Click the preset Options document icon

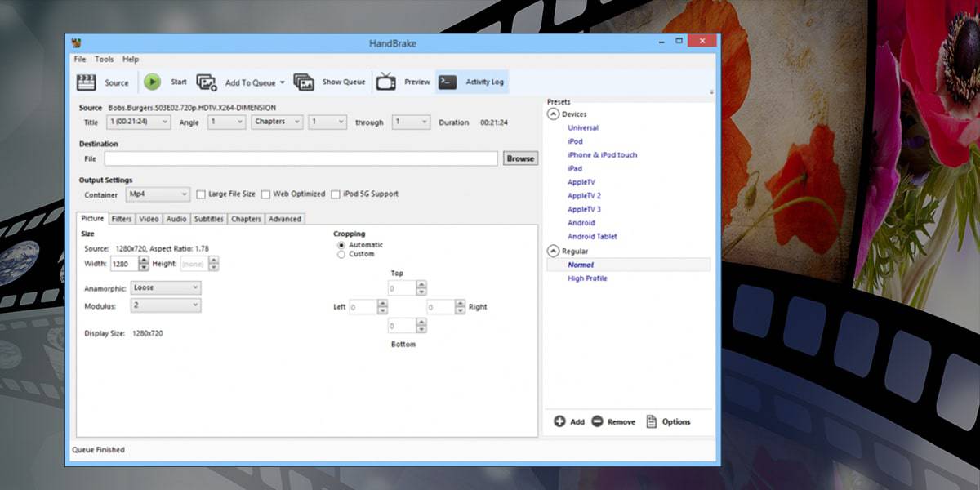pos(652,421)
